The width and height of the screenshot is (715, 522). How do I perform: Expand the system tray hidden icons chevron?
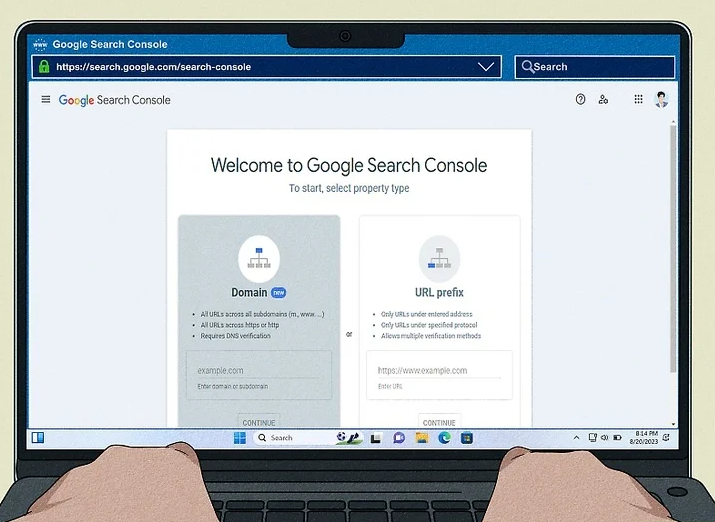pyautogui.click(x=576, y=438)
